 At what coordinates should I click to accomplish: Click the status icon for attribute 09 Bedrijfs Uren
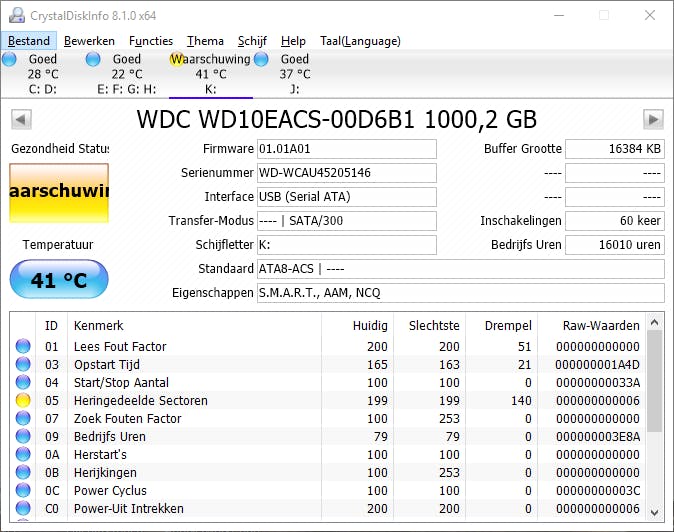tap(23, 437)
